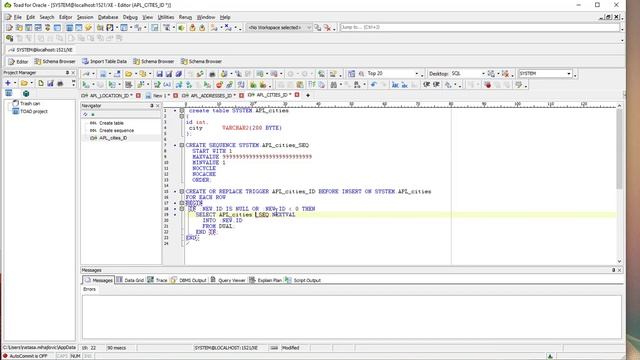This screenshot has width=640, height=360.
Task: Click the blue Undo arrow icon
Action: tap(373, 85)
